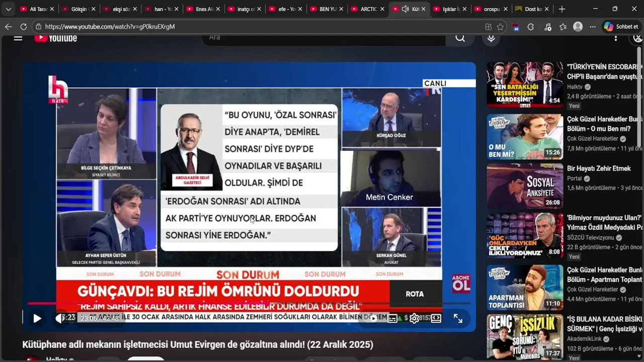
Task: Reload the page with the refresh icon
Action: coord(24,27)
